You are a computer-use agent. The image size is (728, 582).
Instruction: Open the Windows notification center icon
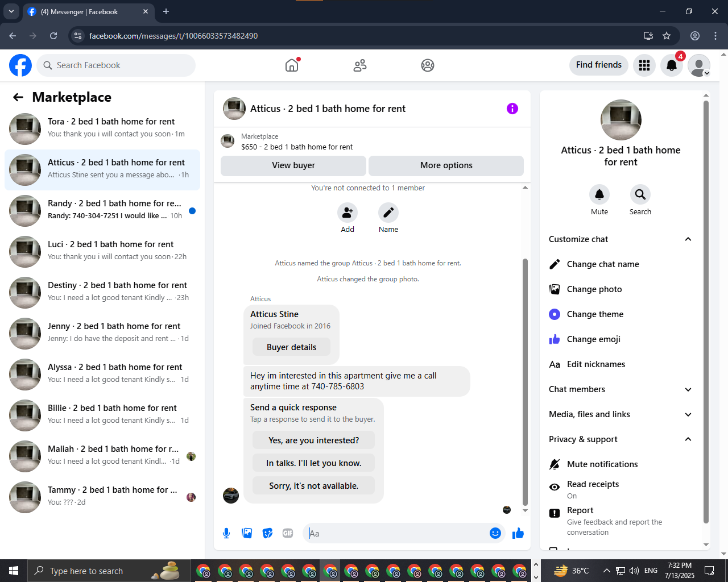coord(709,571)
